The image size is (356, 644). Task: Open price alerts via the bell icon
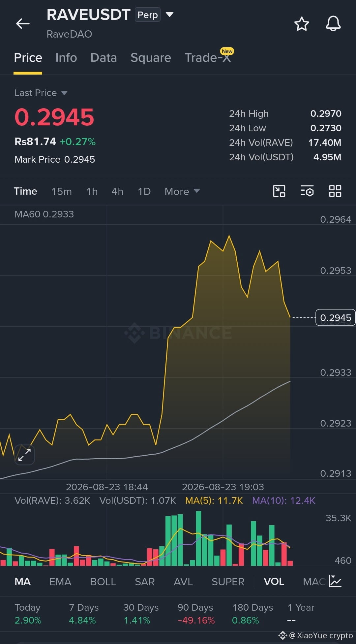(x=333, y=24)
